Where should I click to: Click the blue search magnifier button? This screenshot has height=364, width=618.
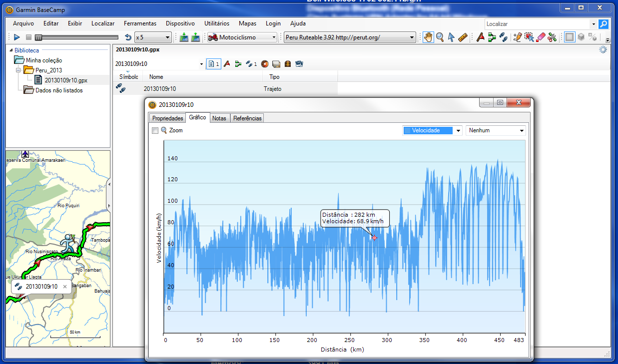[x=604, y=24]
